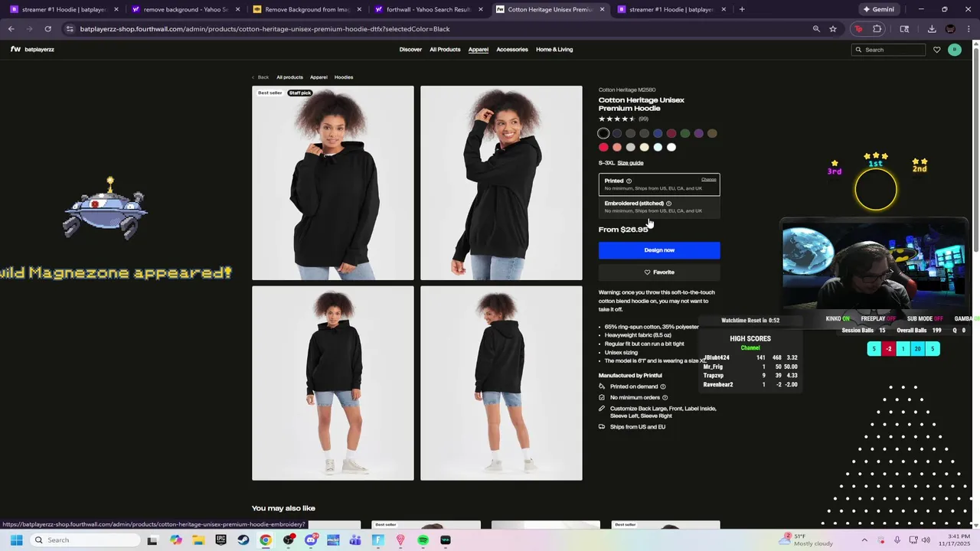Open Steam from the taskbar

pyautogui.click(x=243, y=540)
